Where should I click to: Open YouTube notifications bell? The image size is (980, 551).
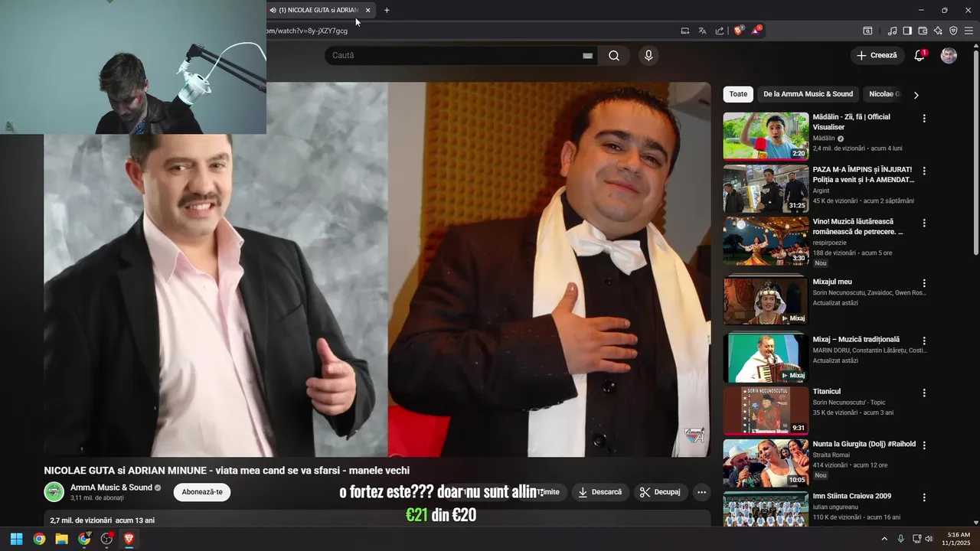920,55
